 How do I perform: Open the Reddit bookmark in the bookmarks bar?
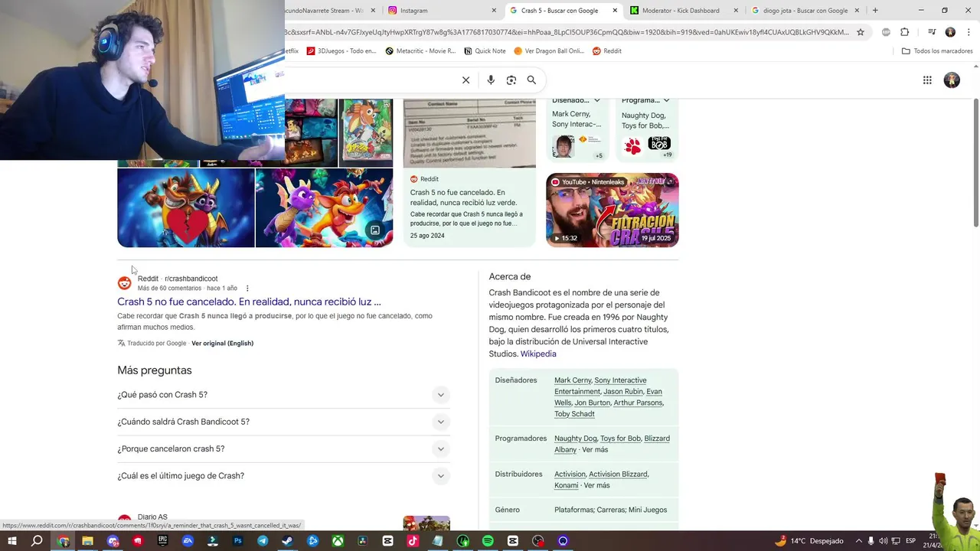(x=607, y=51)
